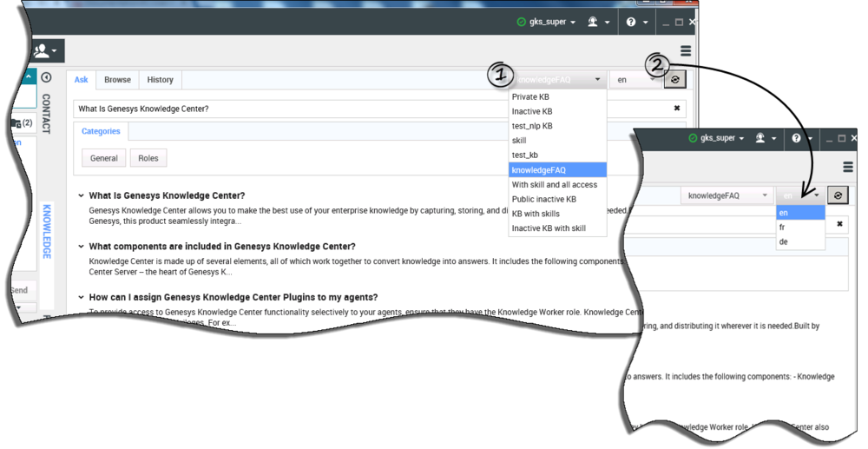Click refresh button in the inset window
Screen dimensions: 868x449
838,195
